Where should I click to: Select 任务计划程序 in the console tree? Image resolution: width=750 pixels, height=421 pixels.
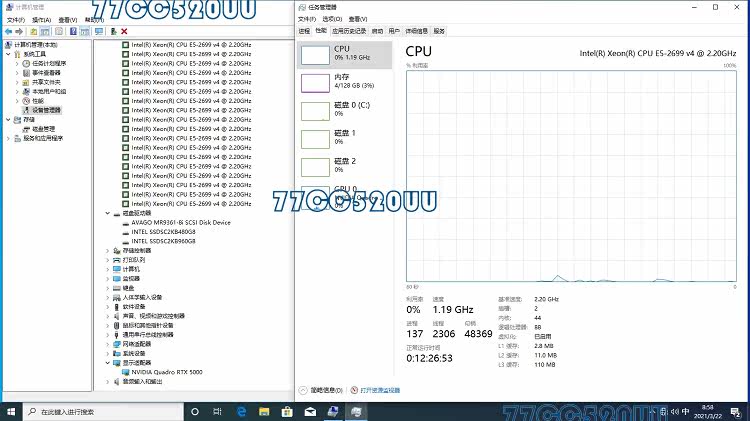[x=49, y=63]
